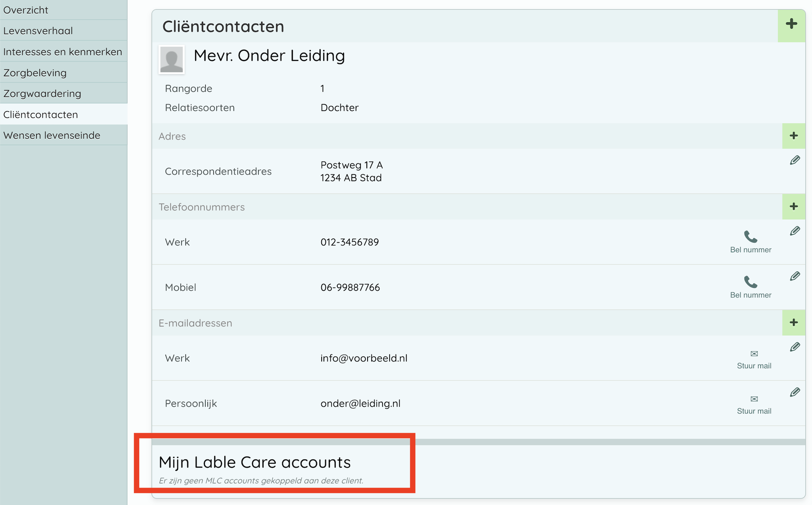Call the Werk number via Bel nummer

[750, 242]
